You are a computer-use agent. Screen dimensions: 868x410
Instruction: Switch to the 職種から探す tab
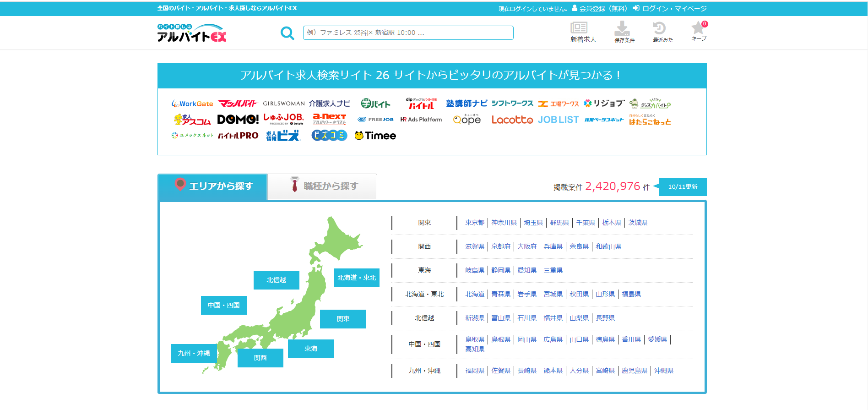[x=322, y=187]
